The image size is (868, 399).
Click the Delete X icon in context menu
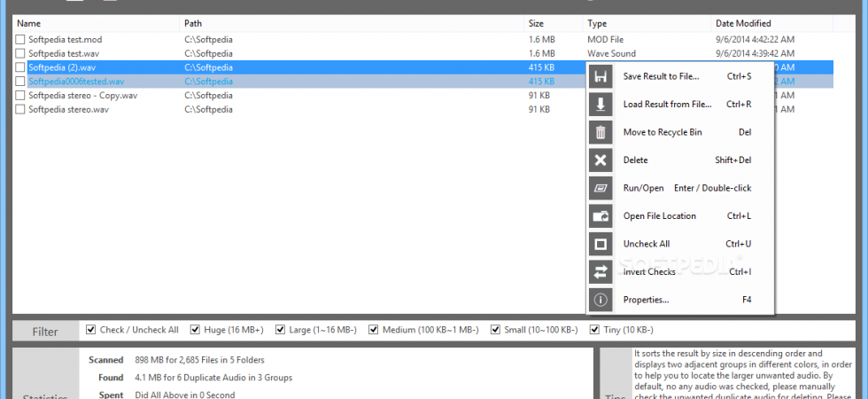pyautogui.click(x=601, y=160)
